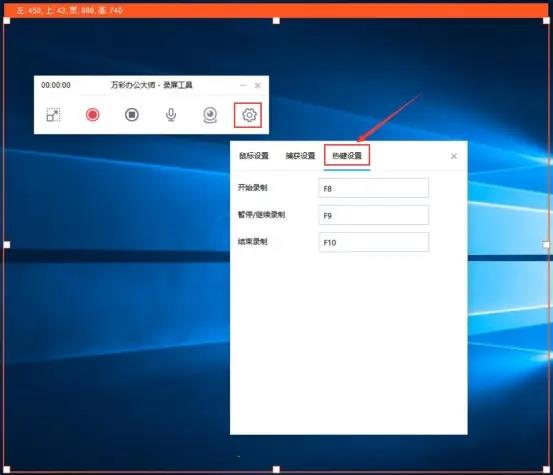Start recording with the red record button
The height and width of the screenshot is (475, 553).
(93, 115)
